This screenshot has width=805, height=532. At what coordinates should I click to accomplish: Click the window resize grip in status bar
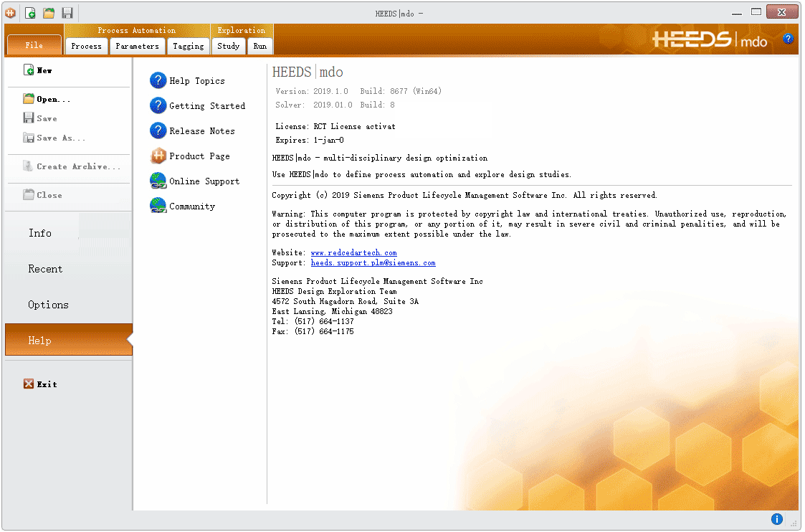coord(794,523)
